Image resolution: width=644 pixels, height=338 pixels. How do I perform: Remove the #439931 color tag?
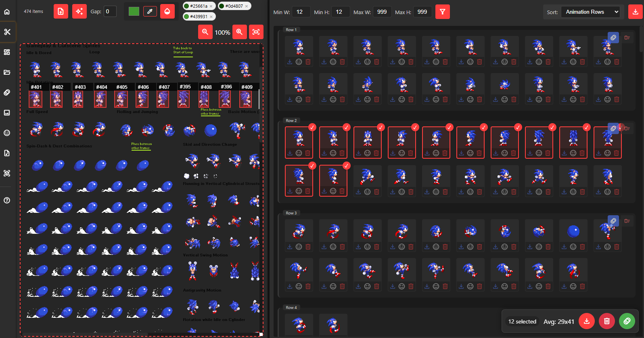pos(211,17)
